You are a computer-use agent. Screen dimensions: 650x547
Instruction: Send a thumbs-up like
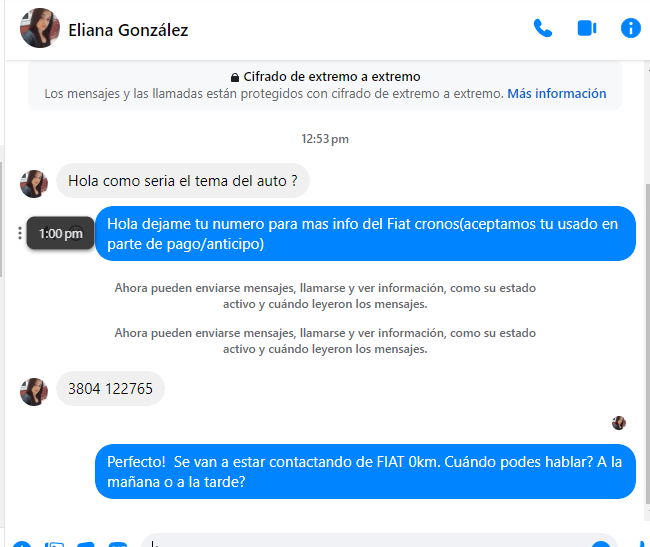point(643,544)
